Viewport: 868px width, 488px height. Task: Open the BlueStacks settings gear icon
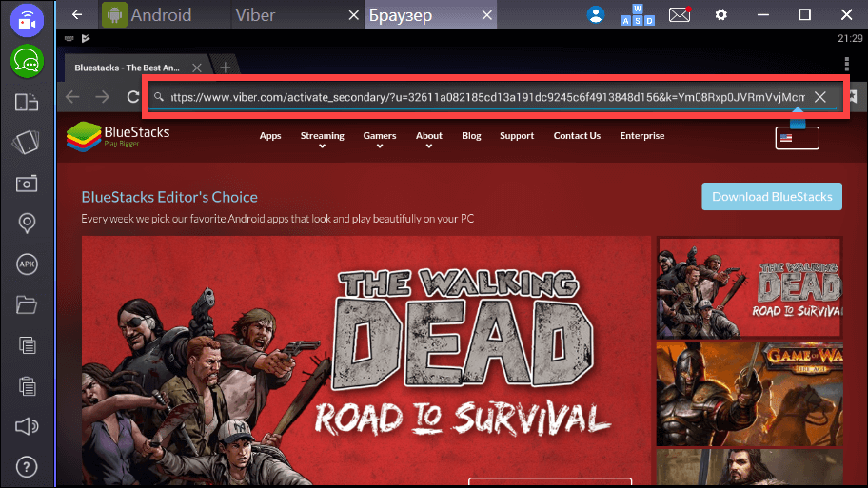tap(720, 15)
